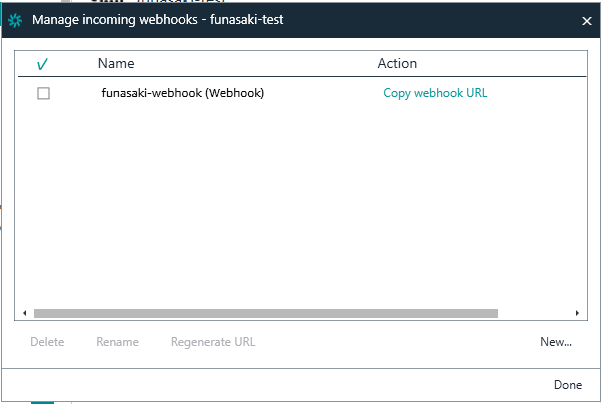This screenshot has height=404, width=601.
Task: Click the Delete button
Action: [x=47, y=342]
